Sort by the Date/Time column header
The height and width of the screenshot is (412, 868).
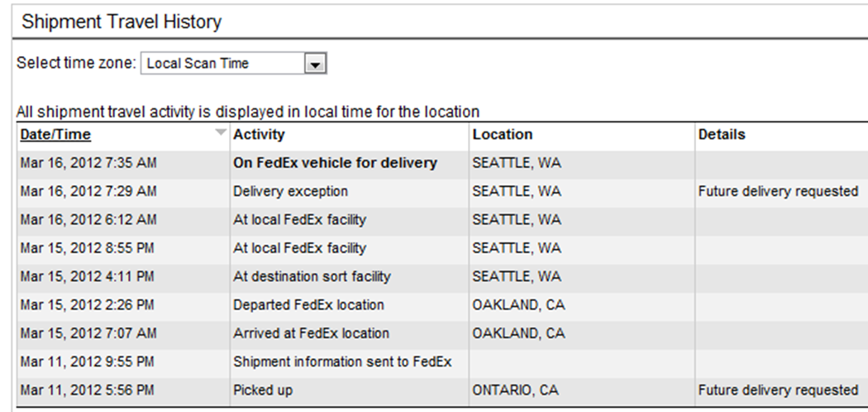55,135
